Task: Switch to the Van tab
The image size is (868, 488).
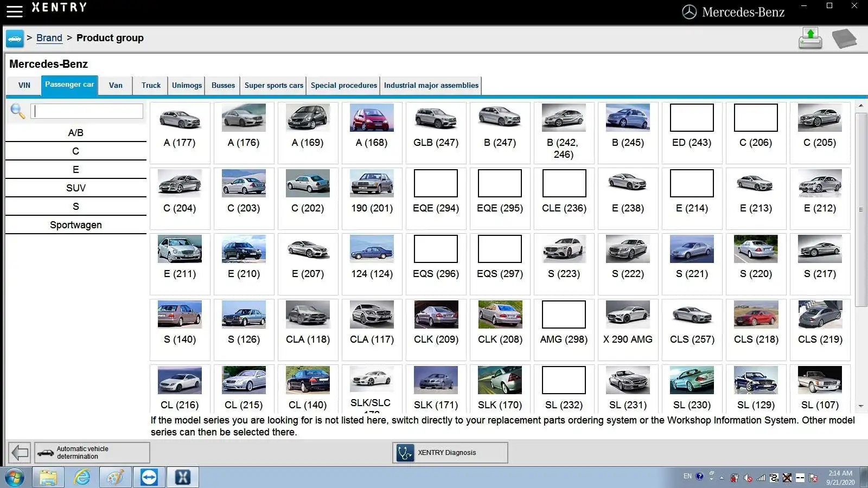Action: click(x=116, y=86)
